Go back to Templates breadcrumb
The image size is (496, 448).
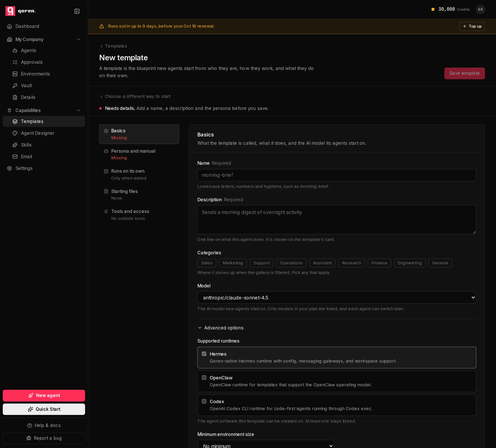pyautogui.click(x=113, y=46)
